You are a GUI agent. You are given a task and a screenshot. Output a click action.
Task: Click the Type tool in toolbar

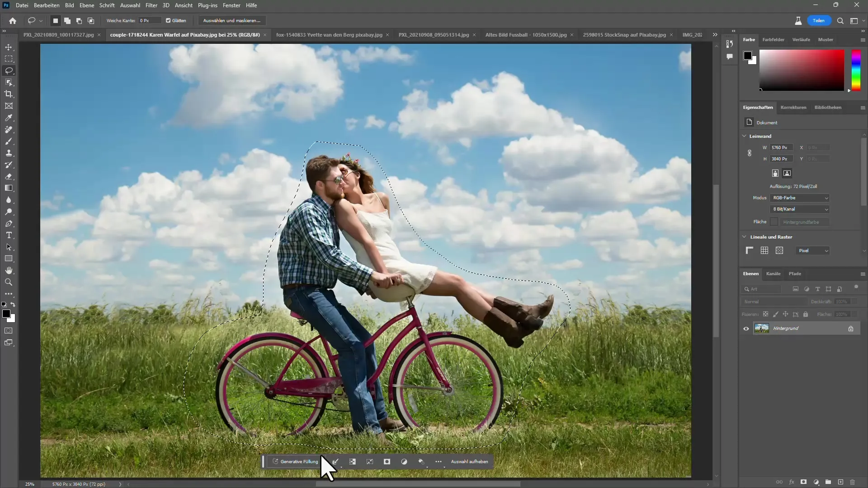pos(9,235)
